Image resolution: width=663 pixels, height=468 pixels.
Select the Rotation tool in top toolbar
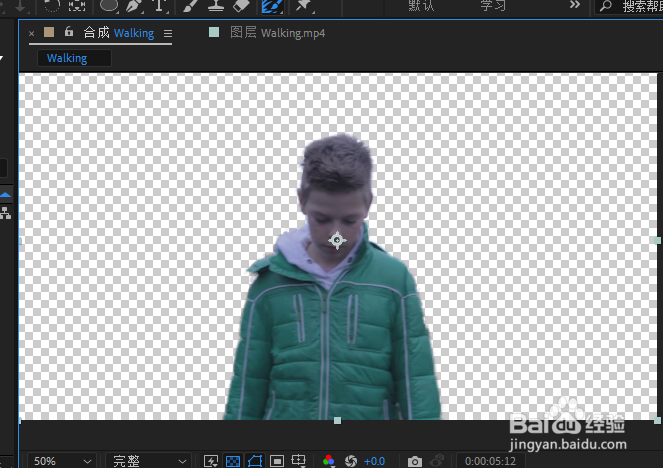pyautogui.click(x=52, y=5)
